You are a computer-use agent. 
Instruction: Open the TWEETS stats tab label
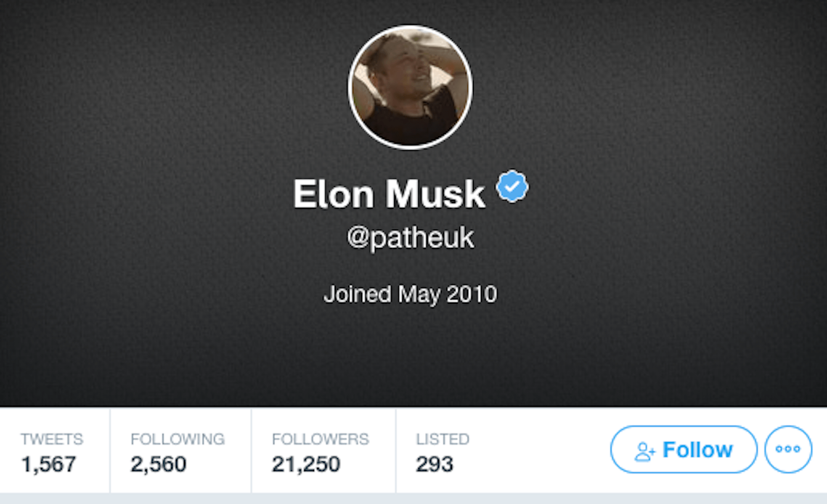(x=52, y=439)
